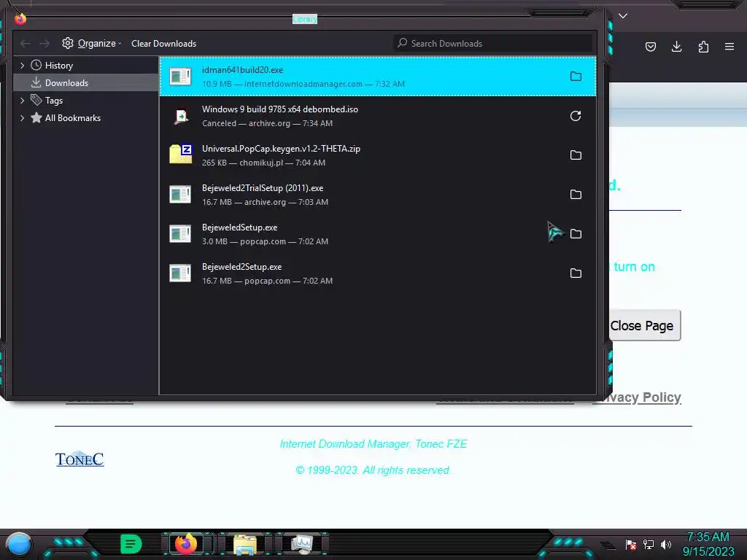Select the Universal.PopCap.keygen.v1.2-THETA.zip name
The image size is (747, 560).
tap(281, 149)
